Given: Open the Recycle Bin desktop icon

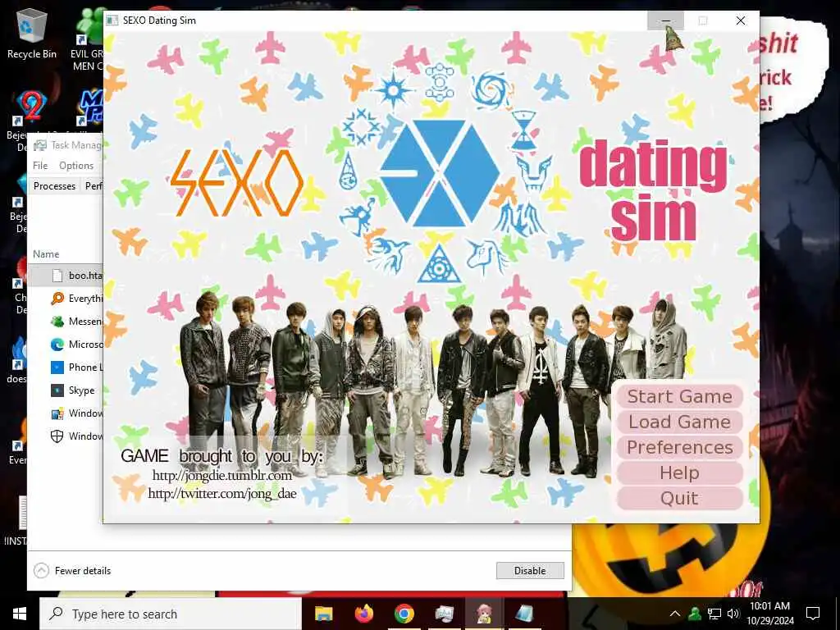Looking at the screenshot, I should click(x=32, y=33).
